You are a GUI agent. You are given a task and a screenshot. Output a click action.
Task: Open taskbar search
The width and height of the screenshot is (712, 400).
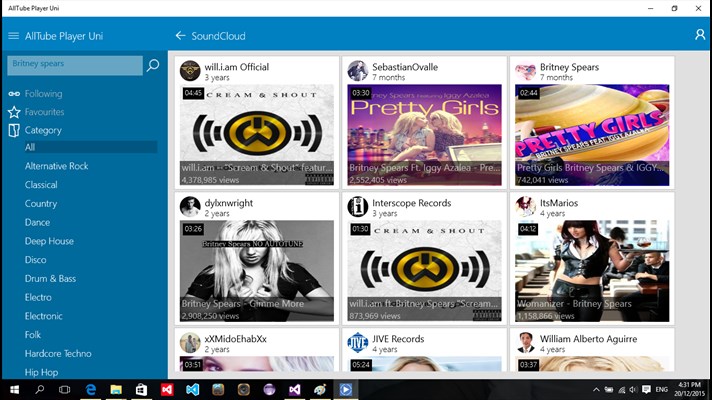tap(40, 390)
